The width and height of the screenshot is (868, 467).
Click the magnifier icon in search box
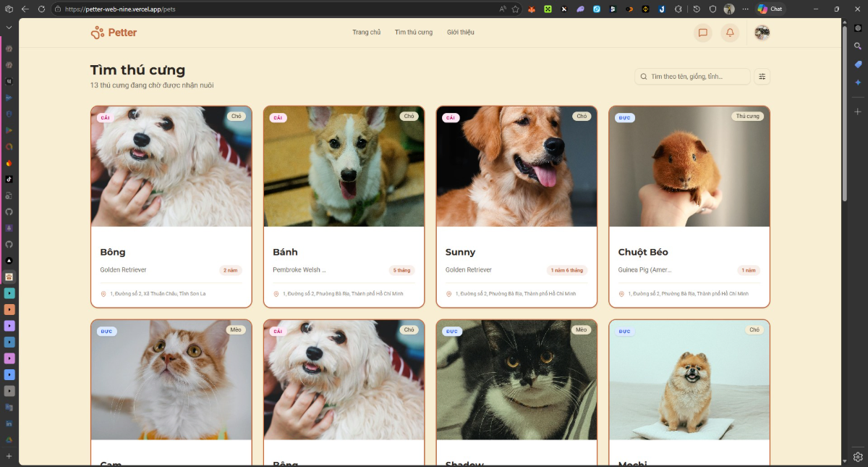click(644, 76)
